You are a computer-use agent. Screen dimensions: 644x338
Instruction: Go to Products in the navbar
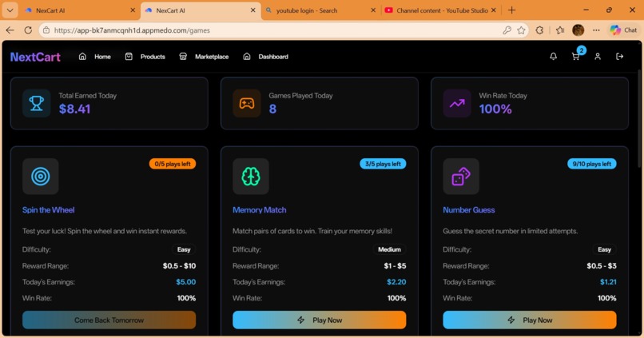153,57
